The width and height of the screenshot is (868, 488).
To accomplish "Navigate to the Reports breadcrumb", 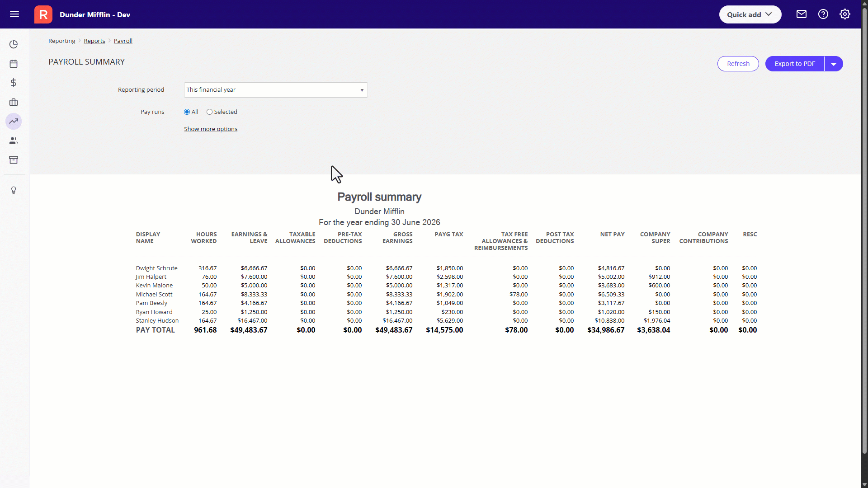I will 94,41.
